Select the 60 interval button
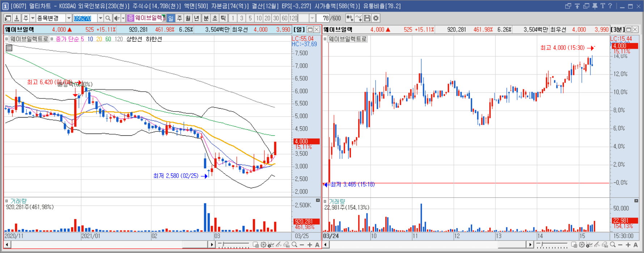 click(x=285, y=18)
